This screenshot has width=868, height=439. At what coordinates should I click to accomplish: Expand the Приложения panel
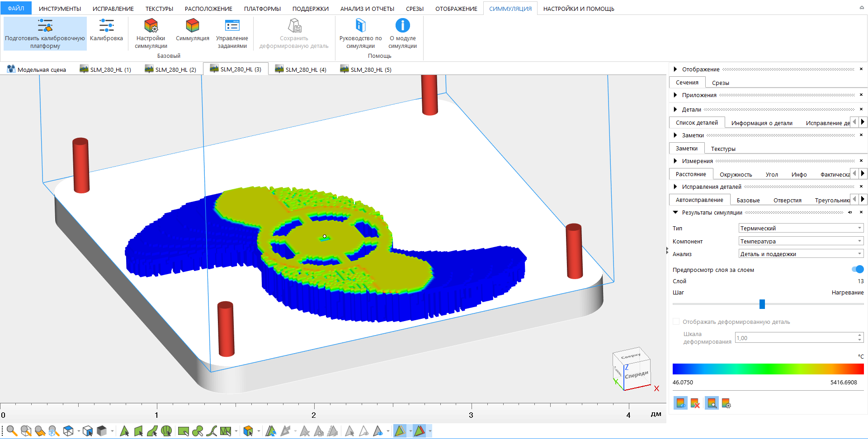tap(675, 95)
